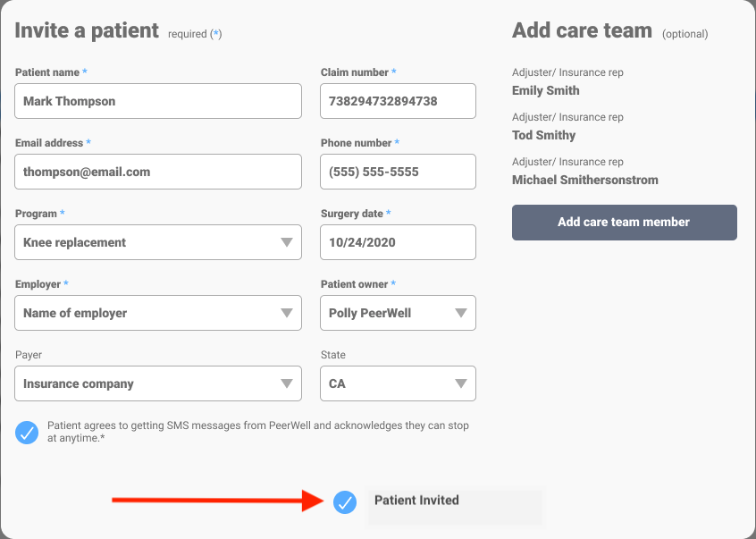This screenshot has width=756, height=539.
Task: Click the Surgery date field
Action: click(398, 242)
